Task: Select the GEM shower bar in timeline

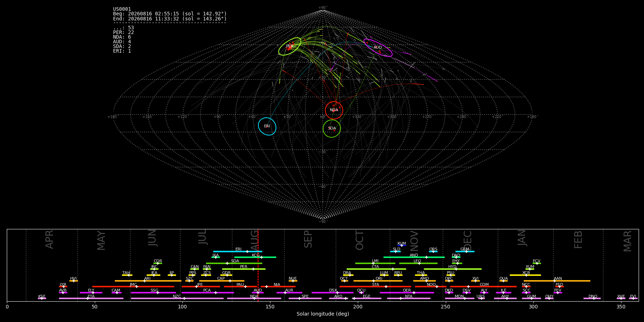Action: click(465, 252)
